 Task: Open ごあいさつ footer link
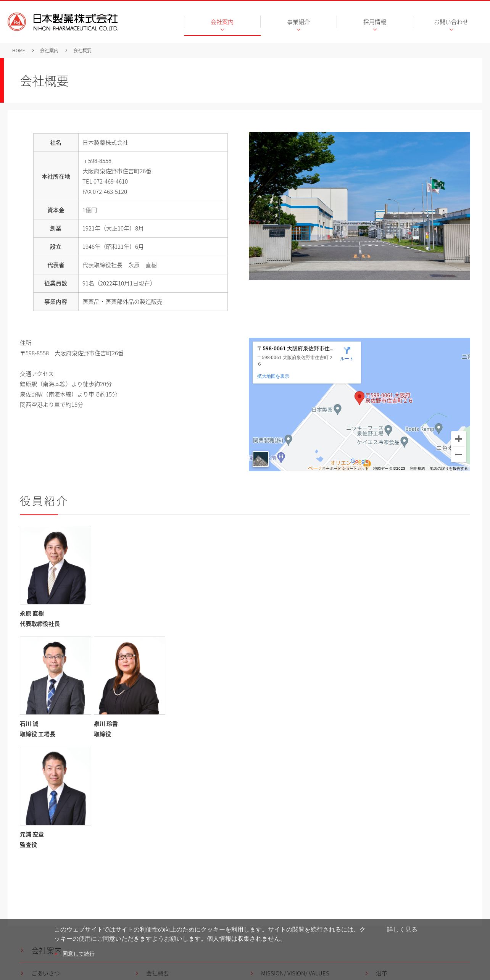(x=45, y=973)
